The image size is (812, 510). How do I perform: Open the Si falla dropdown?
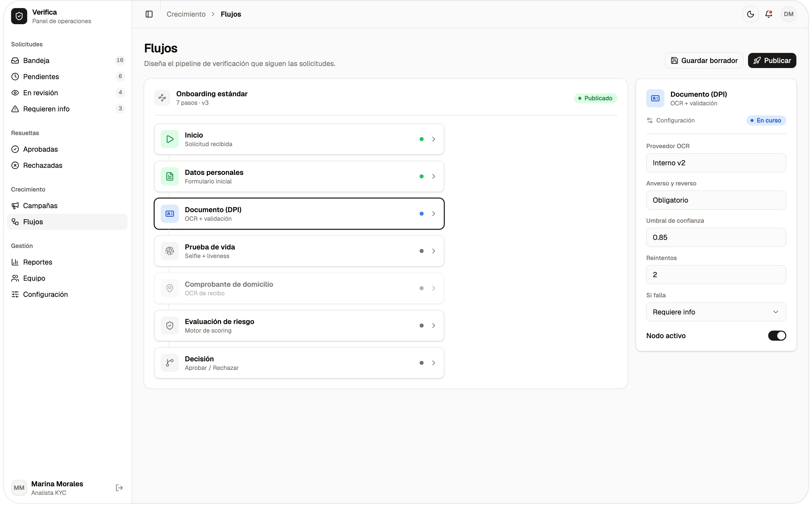point(716,312)
